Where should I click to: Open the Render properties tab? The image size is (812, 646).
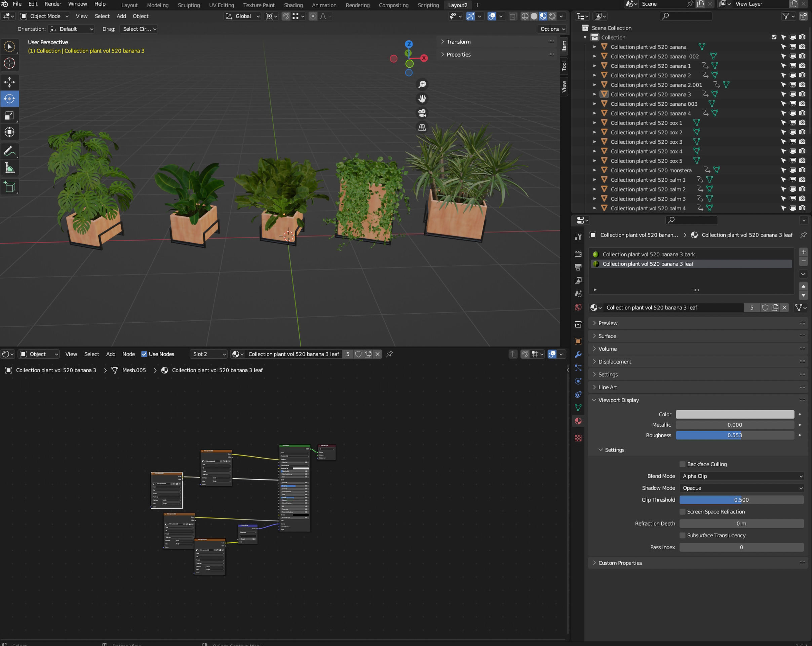tap(578, 254)
